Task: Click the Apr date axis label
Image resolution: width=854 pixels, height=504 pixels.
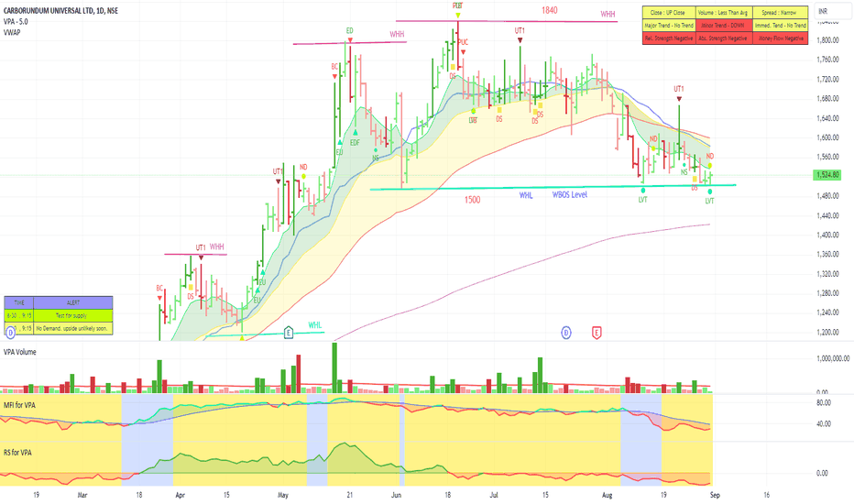Action: [x=180, y=495]
